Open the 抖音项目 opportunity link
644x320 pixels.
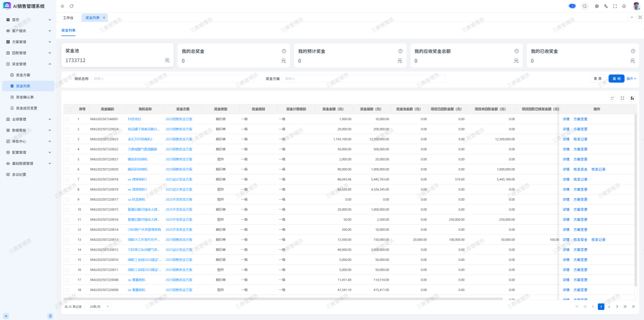(x=134, y=119)
